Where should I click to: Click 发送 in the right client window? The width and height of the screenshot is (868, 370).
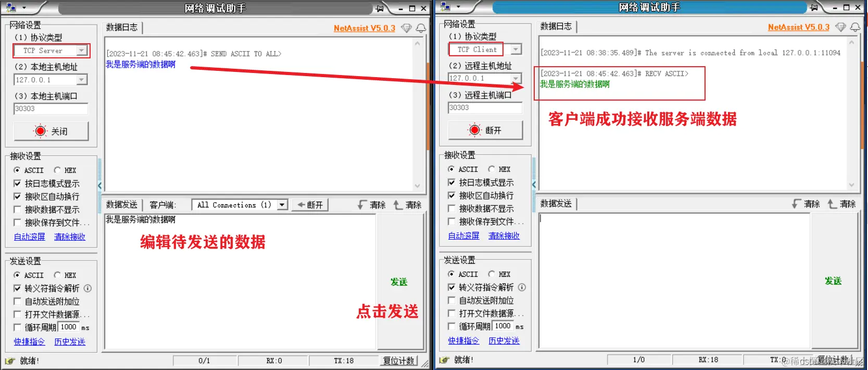click(834, 281)
